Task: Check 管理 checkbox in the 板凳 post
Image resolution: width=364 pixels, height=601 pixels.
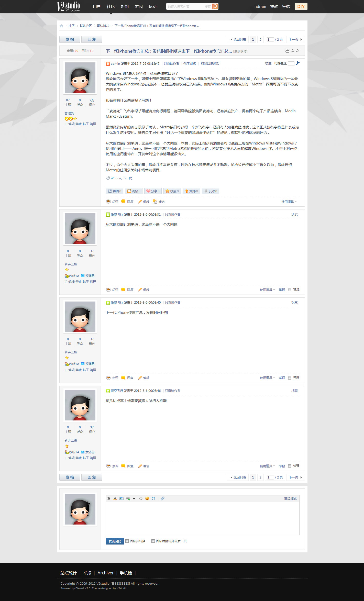Action: coord(289,378)
